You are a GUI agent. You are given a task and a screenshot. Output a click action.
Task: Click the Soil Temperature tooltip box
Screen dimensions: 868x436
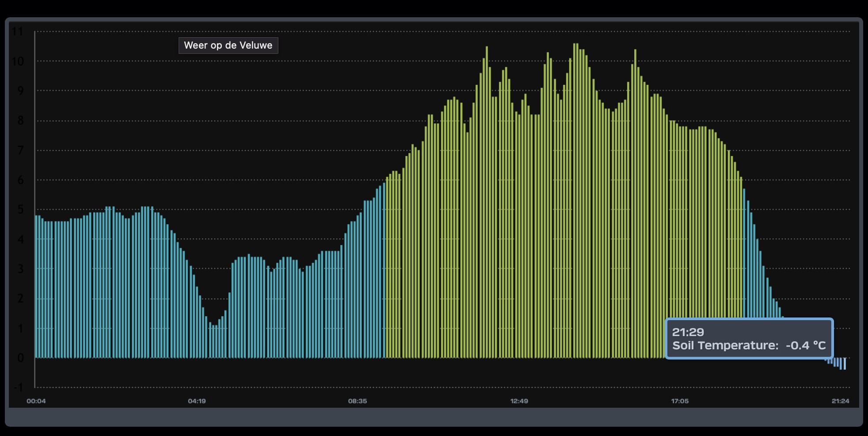pos(749,338)
